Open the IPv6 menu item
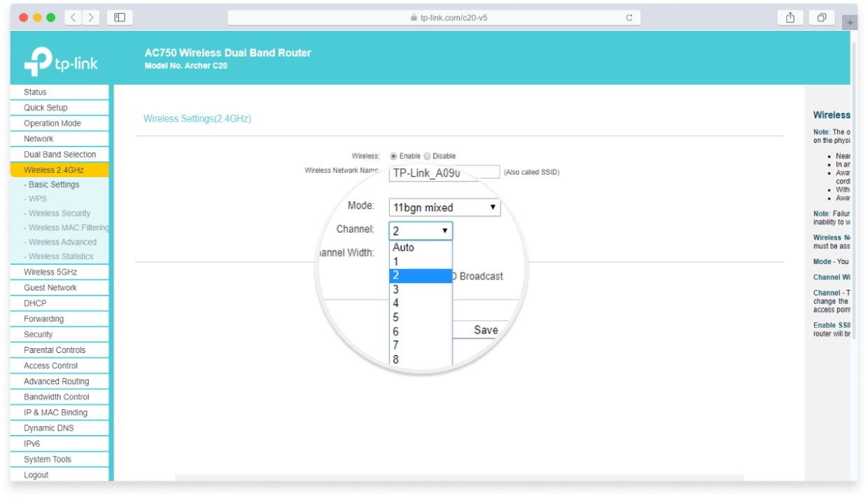 [59, 444]
